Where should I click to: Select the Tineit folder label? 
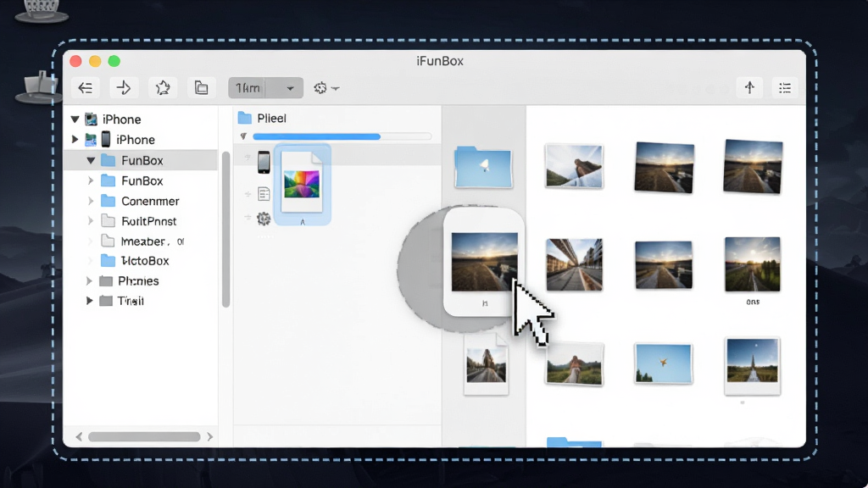point(131,301)
